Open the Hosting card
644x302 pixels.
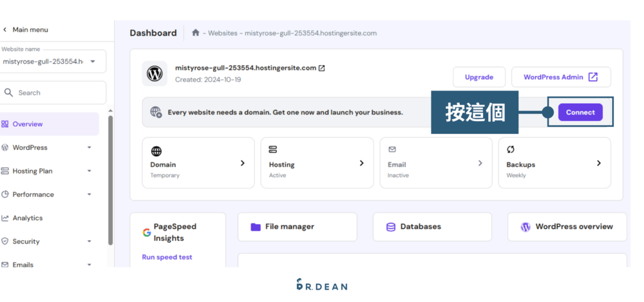pyautogui.click(x=317, y=163)
